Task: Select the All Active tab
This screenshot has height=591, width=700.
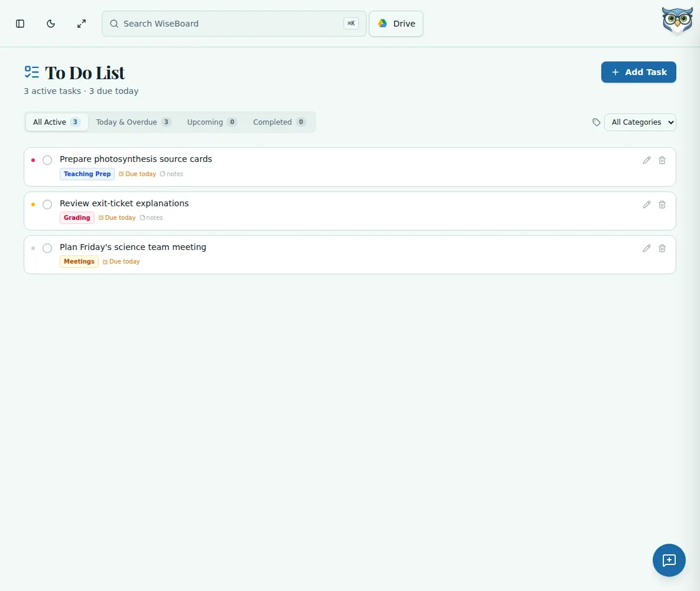Action: (x=57, y=122)
